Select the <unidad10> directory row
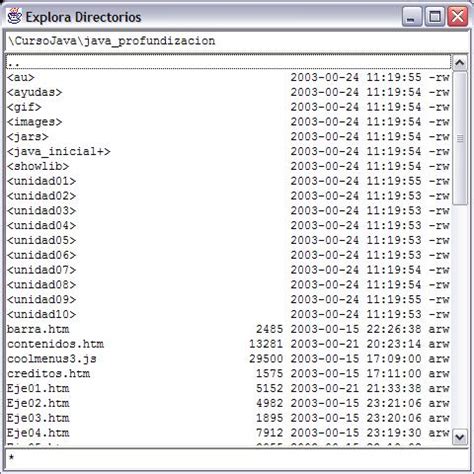The image size is (474, 474). (x=229, y=314)
